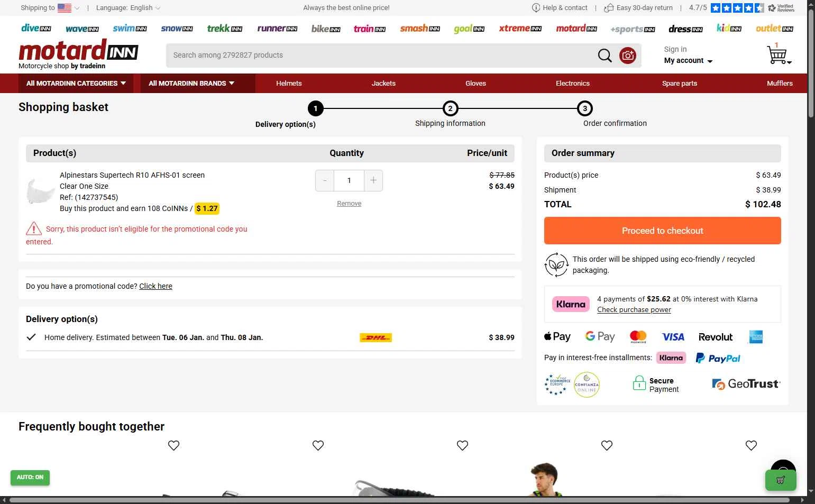Select the DHL Home delivery option
This screenshot has width=815, height=504.
click(x=270, y=337)
